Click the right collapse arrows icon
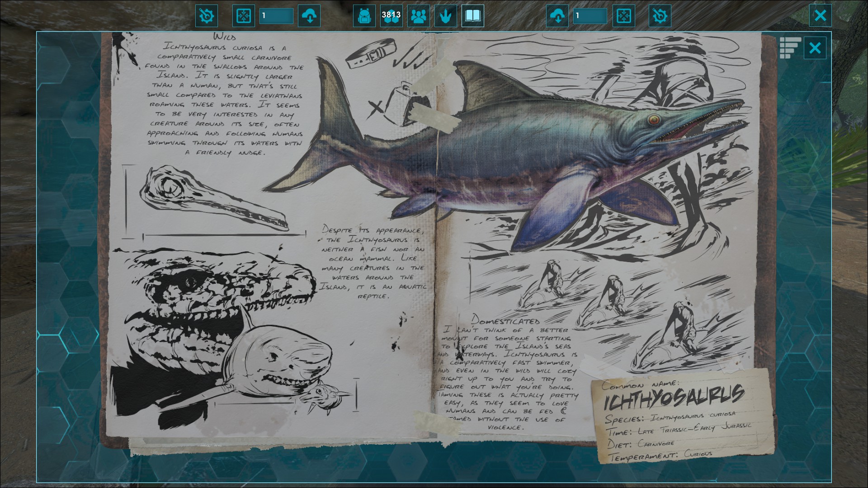Image resolution: width=868 pixels, height=488 pixels. (623, 16)
